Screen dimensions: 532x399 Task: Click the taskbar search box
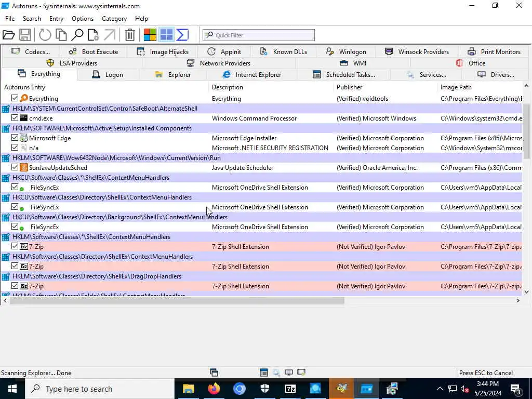99,389
